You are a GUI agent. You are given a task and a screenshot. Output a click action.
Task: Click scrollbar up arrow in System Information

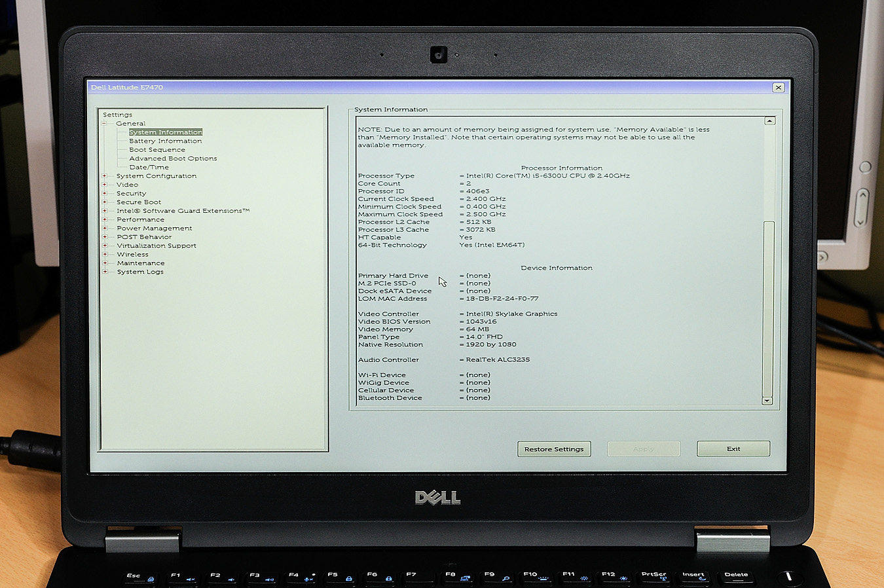tap(769, 121)
